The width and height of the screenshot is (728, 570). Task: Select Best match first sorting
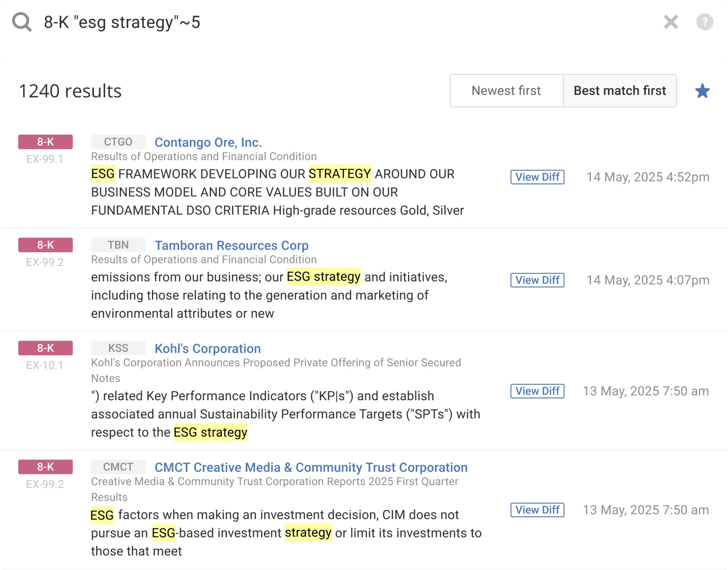[620, 91]
